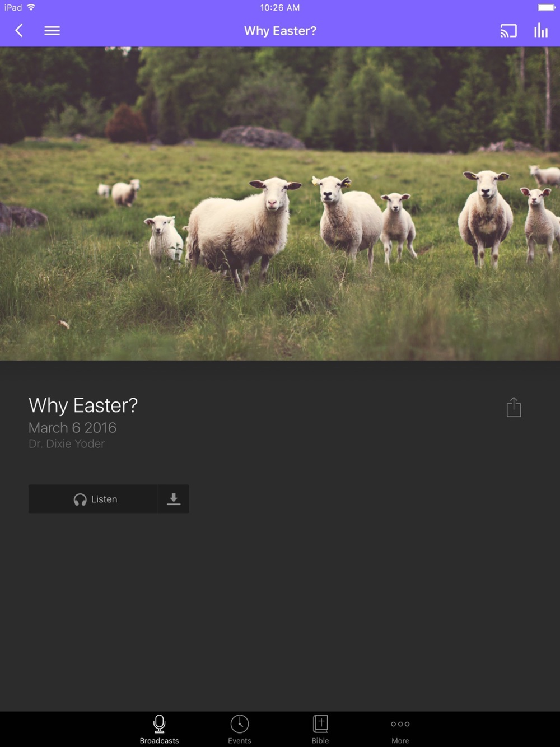This screenshot has height=747, width=560.
Task: Open the More tab
Action: click(400, 729)
